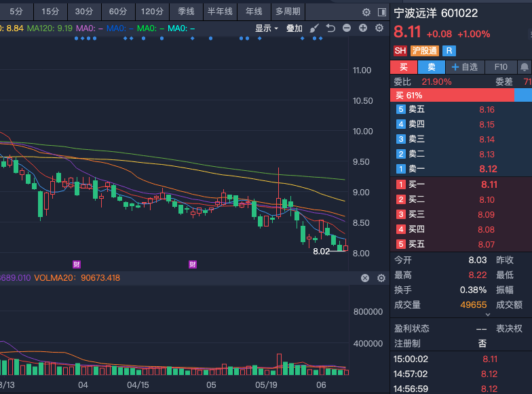Select the drawing brush tool
The width and height of the screenshot is (532, 394).
pos(314,28)
